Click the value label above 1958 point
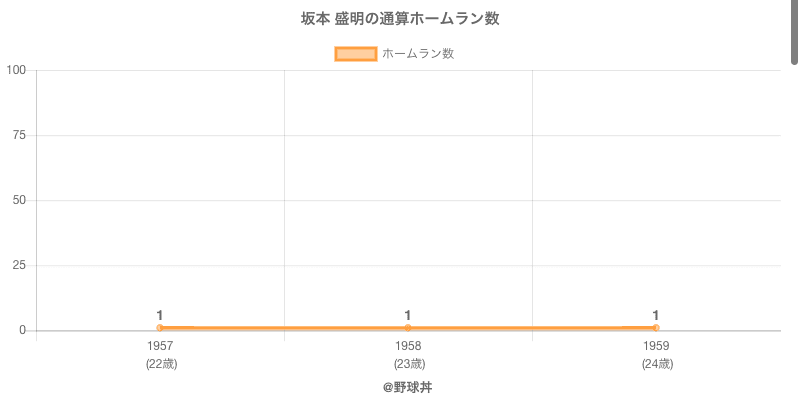The width and height of the screenshot is (800, 400). pyautogui.click(x=408, y=315)
